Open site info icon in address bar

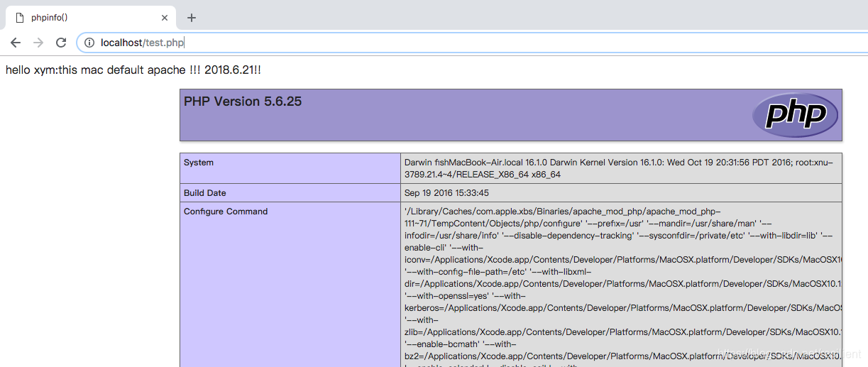click(89, 43)
